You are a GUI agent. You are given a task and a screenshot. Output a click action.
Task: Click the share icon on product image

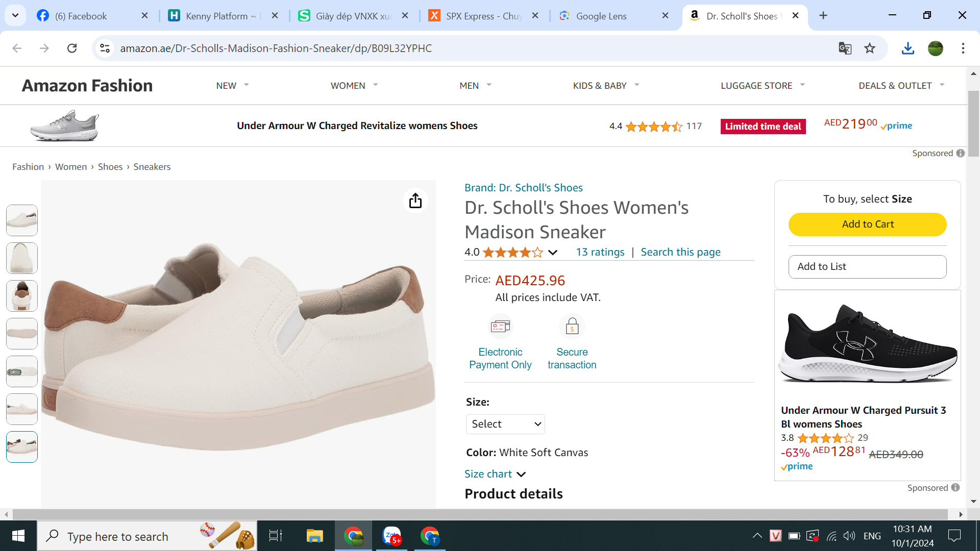415,201
